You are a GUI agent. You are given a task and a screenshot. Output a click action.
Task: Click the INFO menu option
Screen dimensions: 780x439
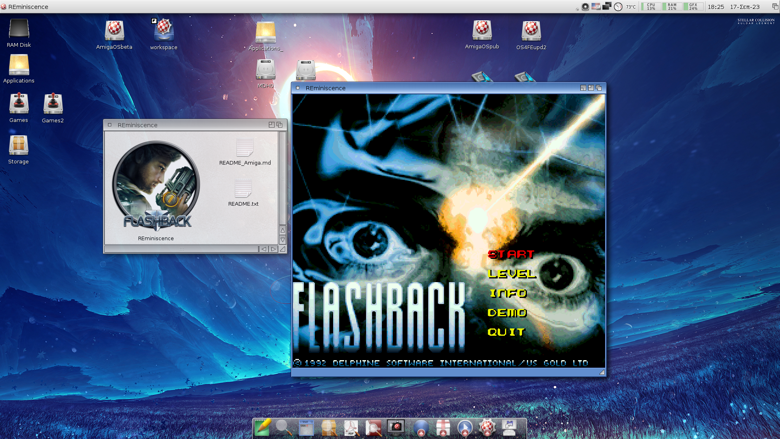pyautogui.click(x=508, y=293)
